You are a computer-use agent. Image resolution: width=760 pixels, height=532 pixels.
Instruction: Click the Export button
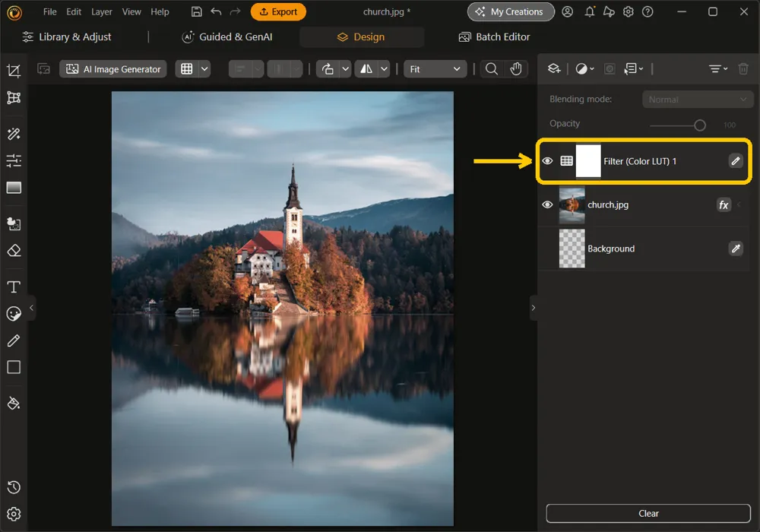click(x=278, y=11)
